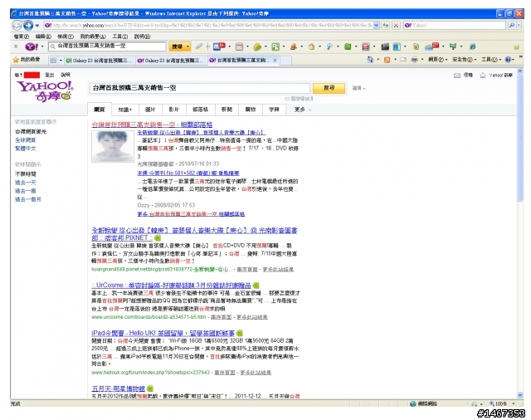
Task: Open the 我的最愛 Favorites menu
Action: pyautogui.click(x=92, y=37)
